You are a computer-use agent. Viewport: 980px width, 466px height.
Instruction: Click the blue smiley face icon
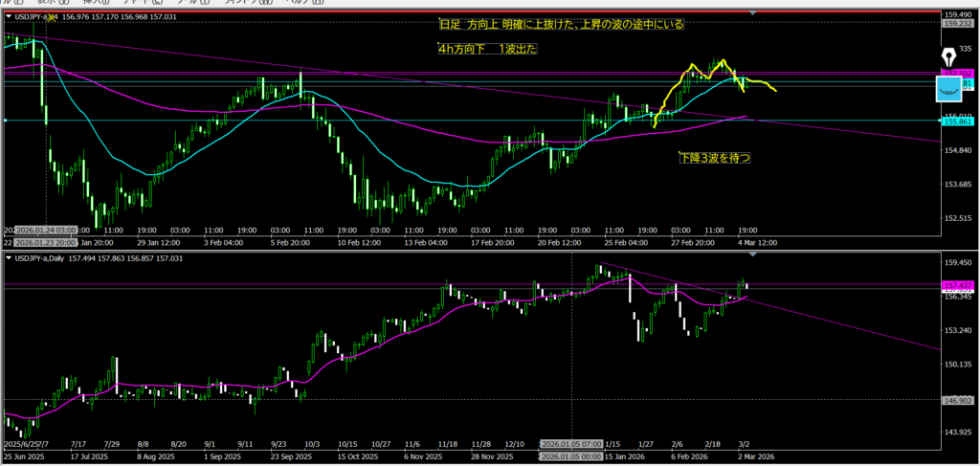click(948, 89)
